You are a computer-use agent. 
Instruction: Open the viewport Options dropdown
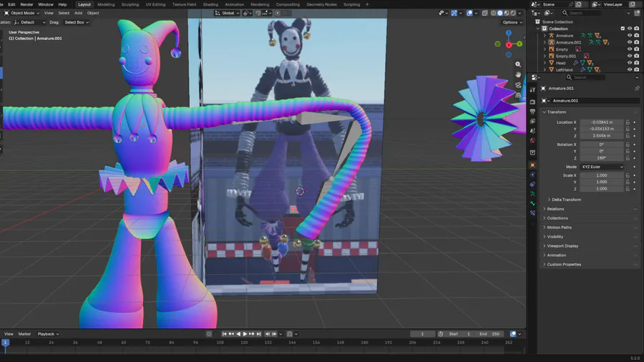(x=512, y=22)
